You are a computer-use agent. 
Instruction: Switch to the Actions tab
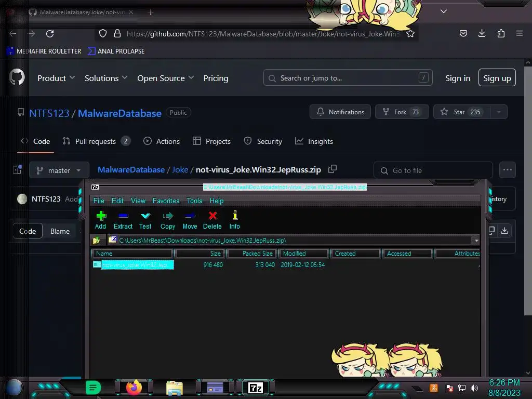tap(162, 141)
